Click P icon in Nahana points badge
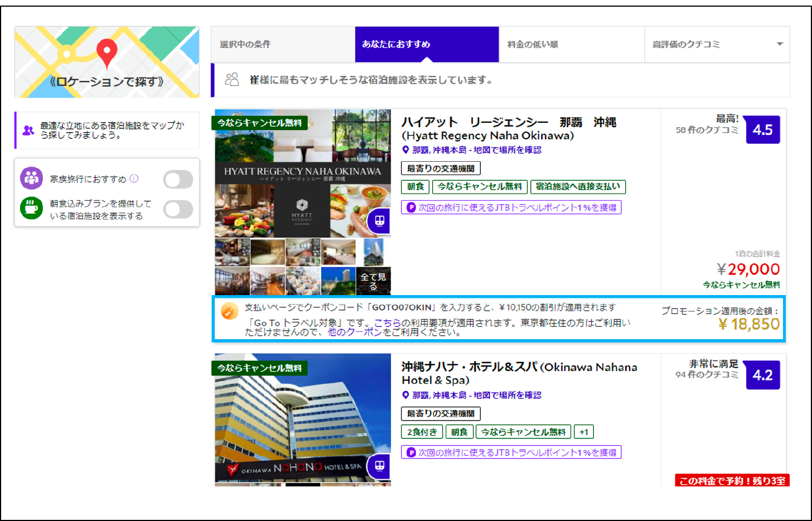Image resolution: width=812 pixels, height=521 pixels. pos(412,452)
